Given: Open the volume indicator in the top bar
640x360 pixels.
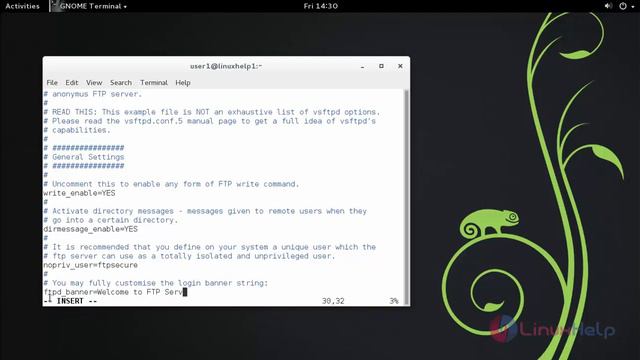Looking at the screenshot, I should 608,6.
